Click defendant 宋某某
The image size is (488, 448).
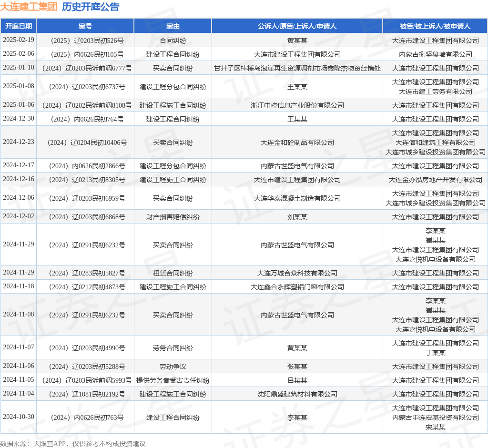436,427
